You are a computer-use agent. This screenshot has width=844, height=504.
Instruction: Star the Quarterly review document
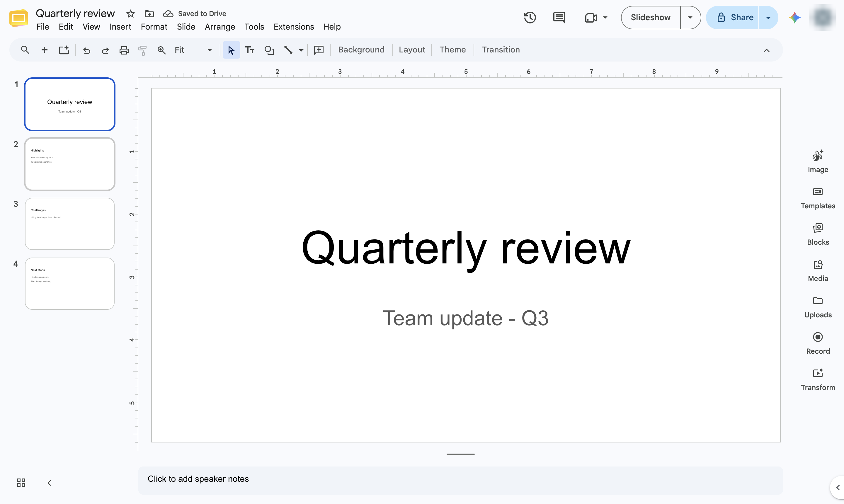pyautogui.click(x=130, y=13)
